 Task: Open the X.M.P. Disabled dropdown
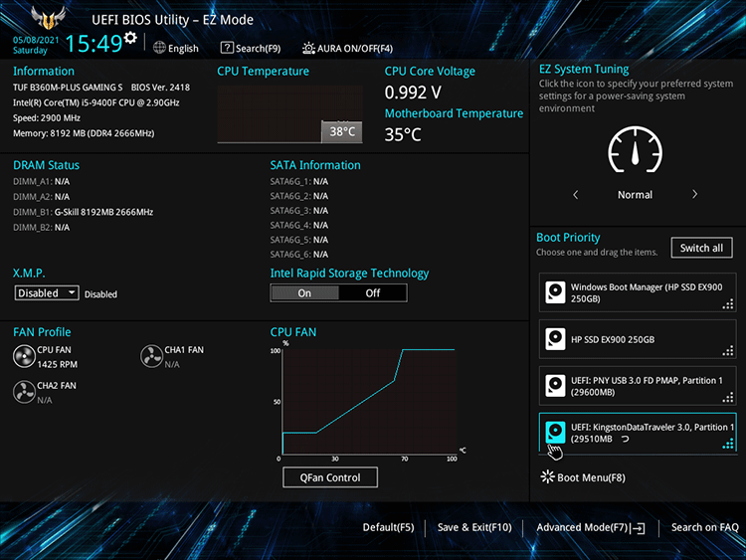tap(46, 292)
